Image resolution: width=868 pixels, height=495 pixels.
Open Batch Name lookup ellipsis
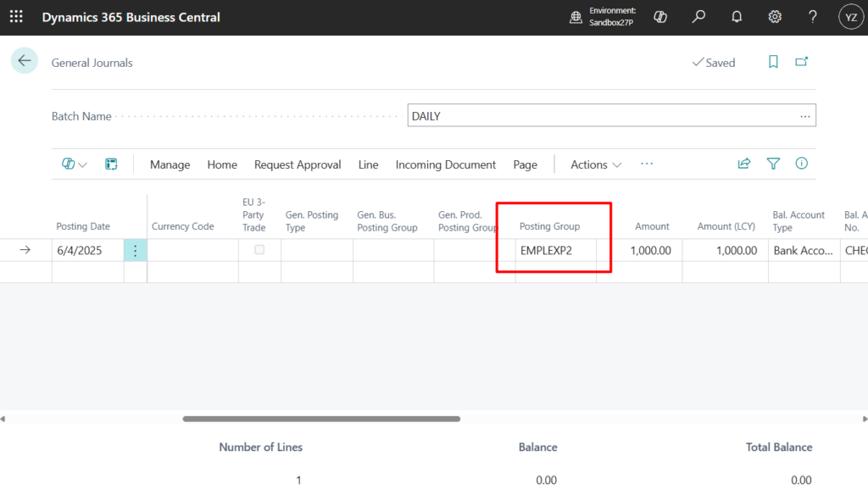point(804,116)
